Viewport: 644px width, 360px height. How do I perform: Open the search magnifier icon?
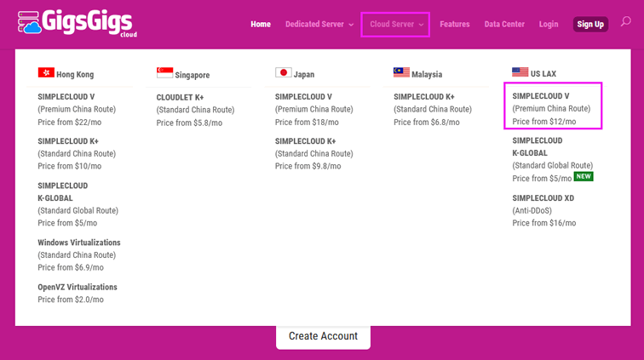[625, 21]
